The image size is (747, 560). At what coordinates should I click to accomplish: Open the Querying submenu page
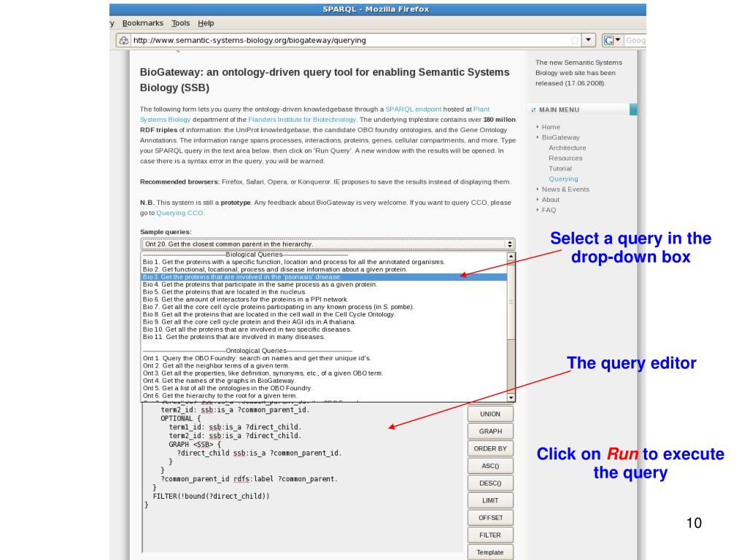563,179
